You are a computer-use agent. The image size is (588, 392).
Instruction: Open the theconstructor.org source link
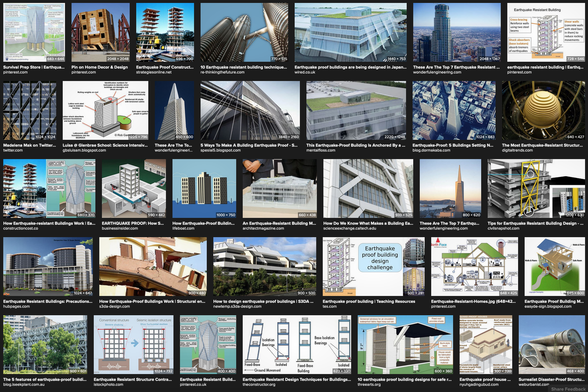coord(259,384)
